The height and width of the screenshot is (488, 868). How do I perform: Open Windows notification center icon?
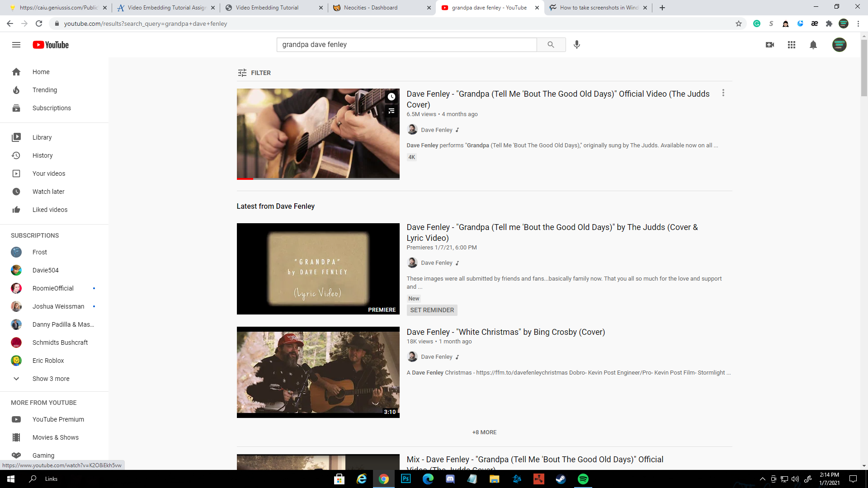pyautogui.click(x=853, y=479)
